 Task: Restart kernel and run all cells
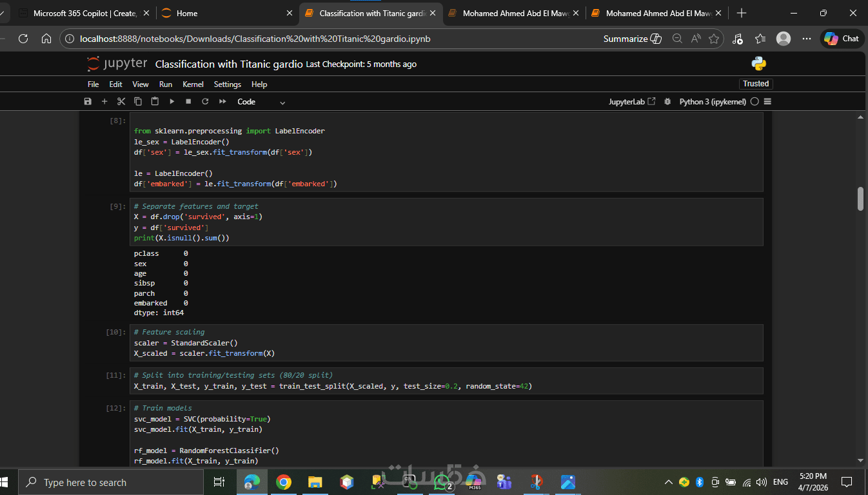222,102
